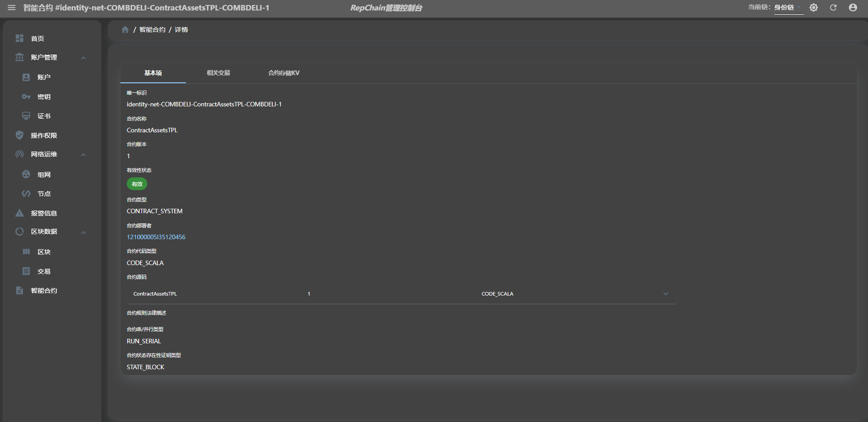868x422 pixels.
Task: Click the 网络运维 network icon
Action: coord(20,154)
